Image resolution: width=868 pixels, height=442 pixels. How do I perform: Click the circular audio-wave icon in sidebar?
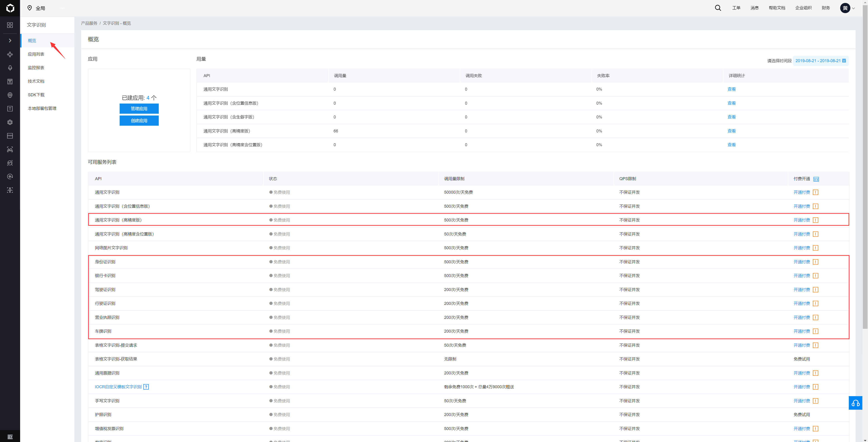point(10,176)
